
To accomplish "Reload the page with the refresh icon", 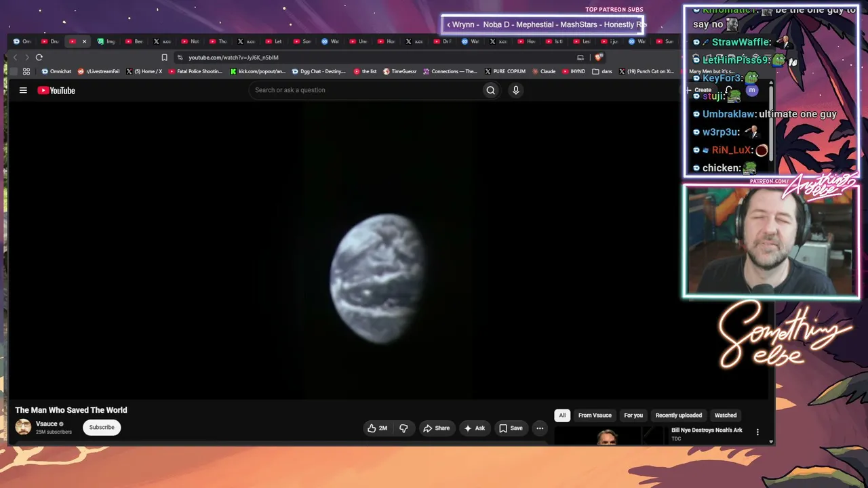I will click(39, 58).
